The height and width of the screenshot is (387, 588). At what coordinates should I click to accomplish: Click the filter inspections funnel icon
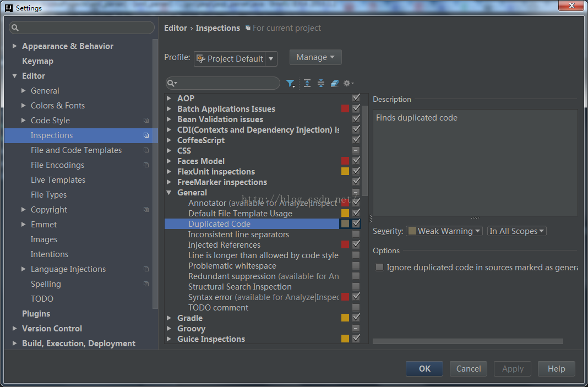[x=290, y=83]
